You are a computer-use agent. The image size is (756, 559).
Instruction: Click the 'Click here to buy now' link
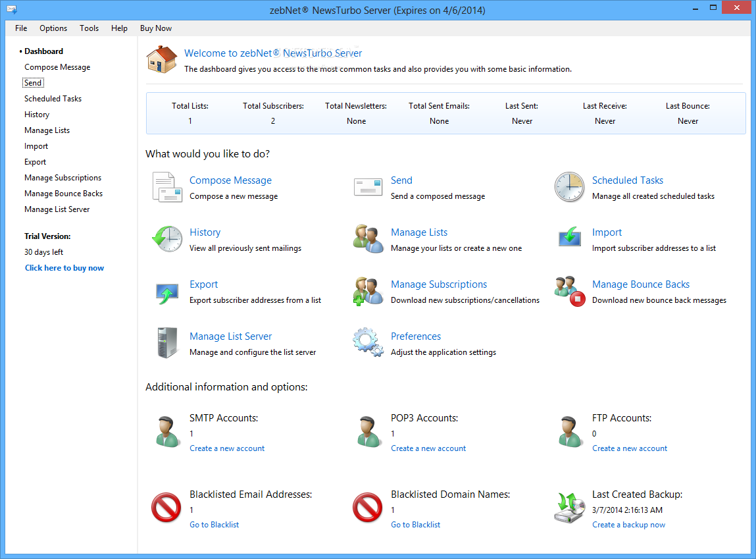pyautogui.click(x=64, y=268)
